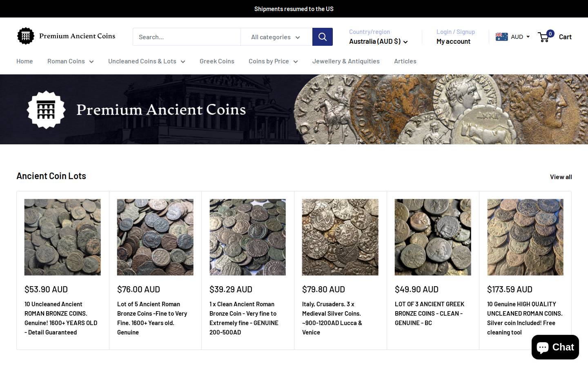The height and width of the screenshot is (368, 588).
Task: Open the Articles page
Action: 405,61
